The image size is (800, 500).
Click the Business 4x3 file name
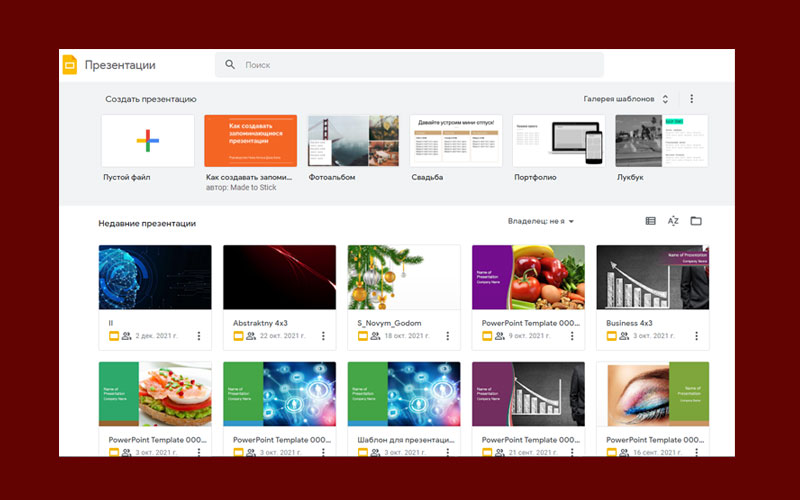point(629,323)
